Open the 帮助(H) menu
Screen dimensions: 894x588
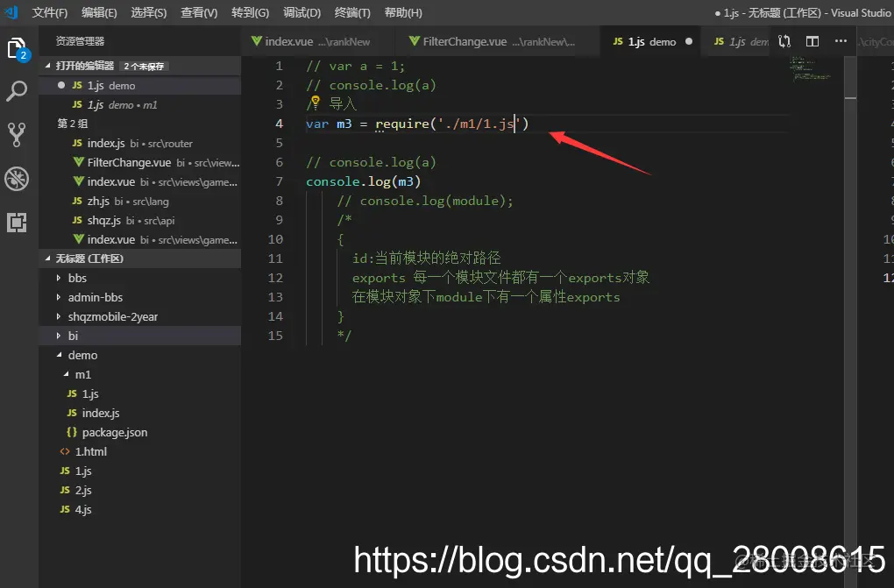point(403,12)
